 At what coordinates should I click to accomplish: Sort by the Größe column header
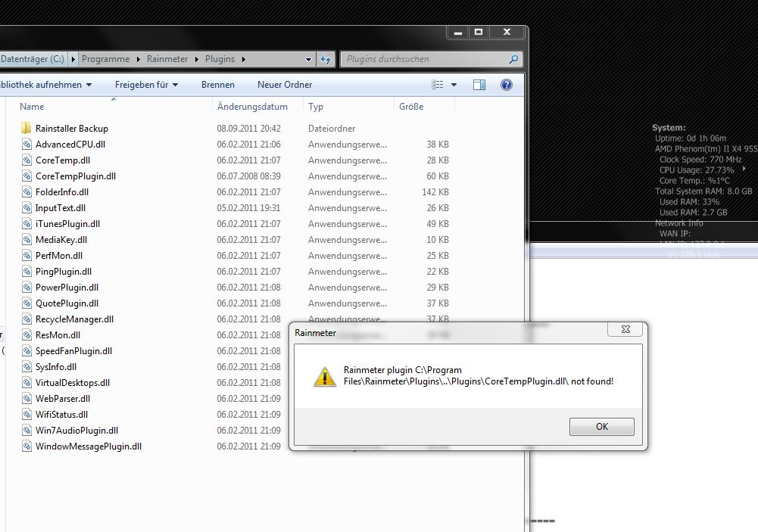click(x=411, y=107)
